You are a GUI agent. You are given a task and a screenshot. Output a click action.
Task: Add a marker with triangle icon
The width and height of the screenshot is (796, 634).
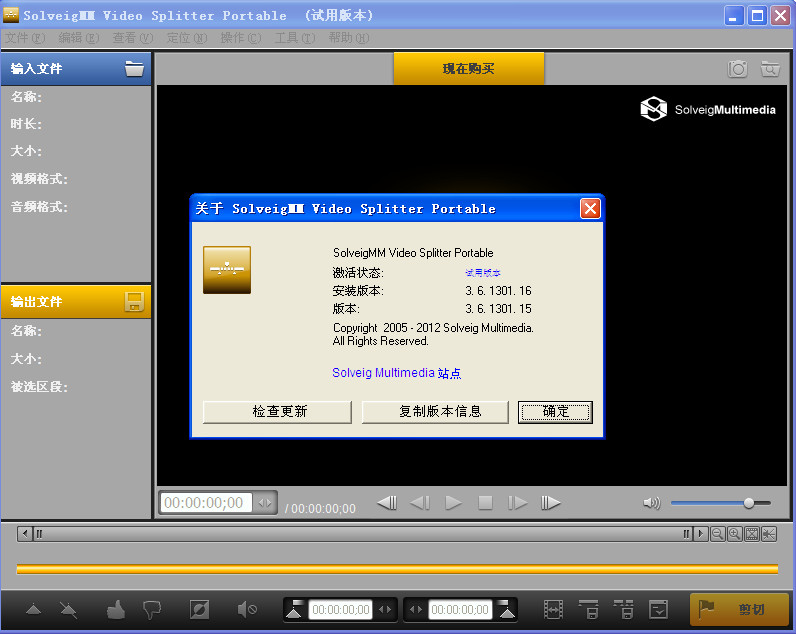[34, 609]
